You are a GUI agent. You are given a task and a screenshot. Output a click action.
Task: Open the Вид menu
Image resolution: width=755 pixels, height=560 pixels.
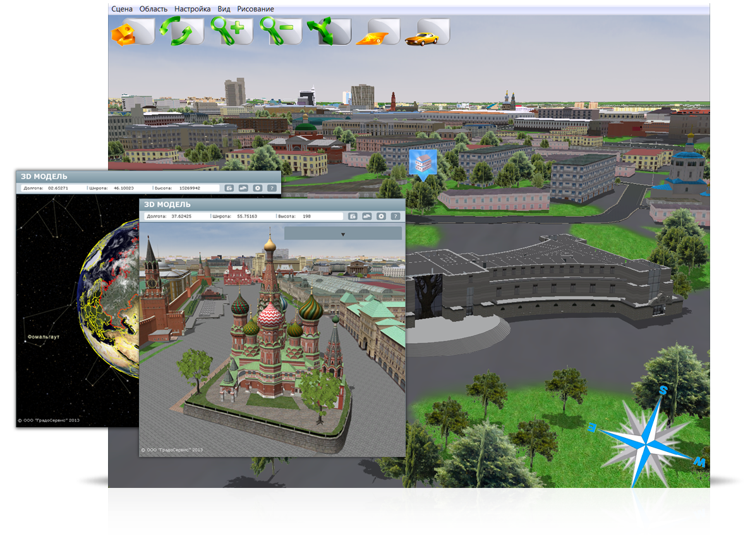coord(224,9)
